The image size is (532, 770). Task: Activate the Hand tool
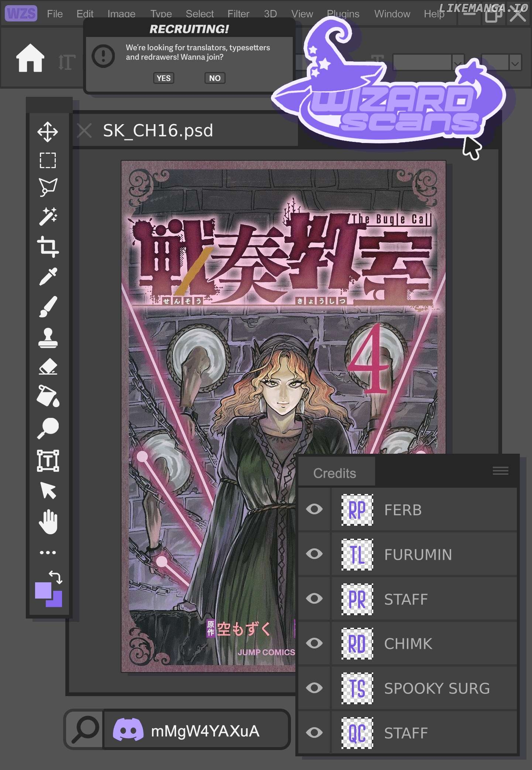(x=48, y=522)
